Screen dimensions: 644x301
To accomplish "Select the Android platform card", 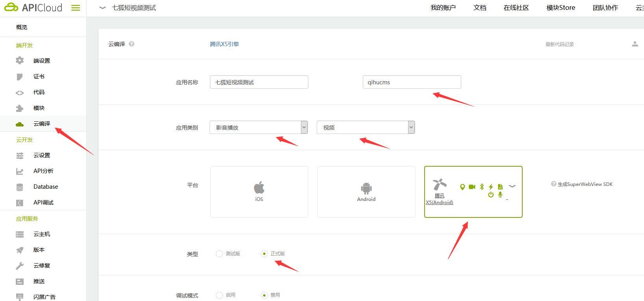I will [x=366, y=192].
